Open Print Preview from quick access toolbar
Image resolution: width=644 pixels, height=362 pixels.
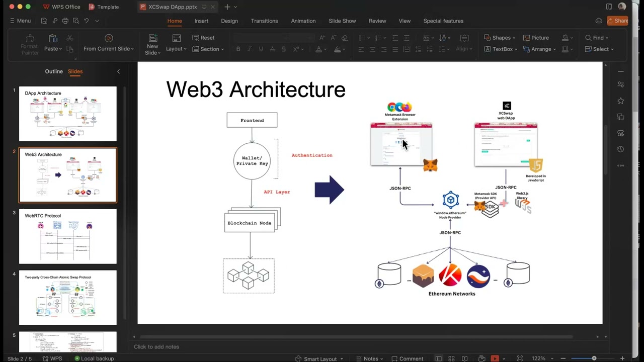[x=75, y=21]
